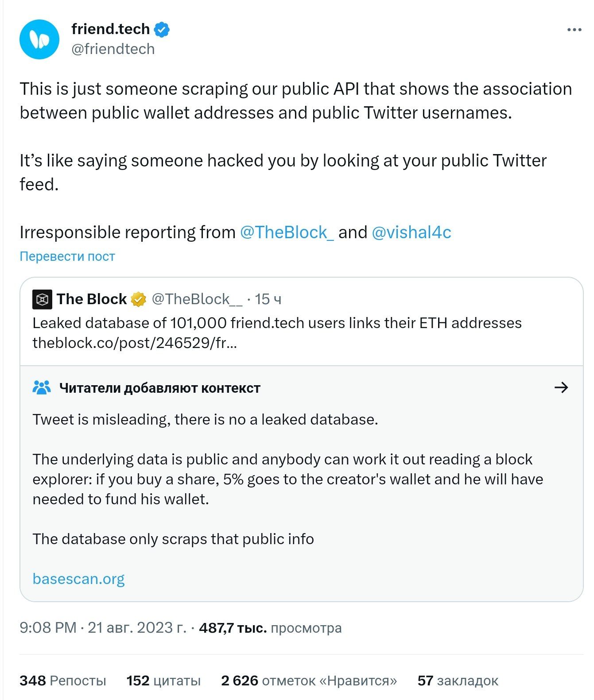Click the blue verified badge next to friend.tech
Screen dimensions: 594x700
[162, 29]
